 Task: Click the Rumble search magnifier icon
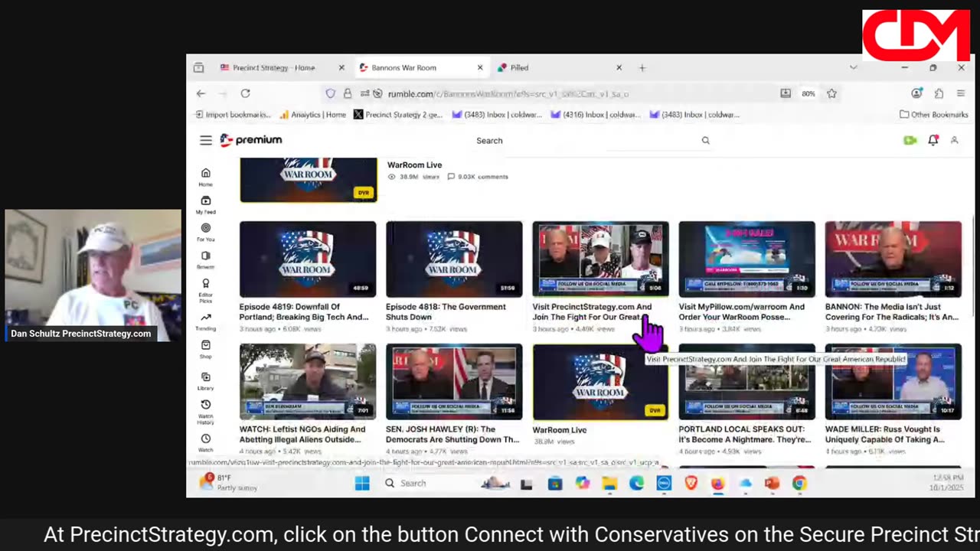click(705, 141)
